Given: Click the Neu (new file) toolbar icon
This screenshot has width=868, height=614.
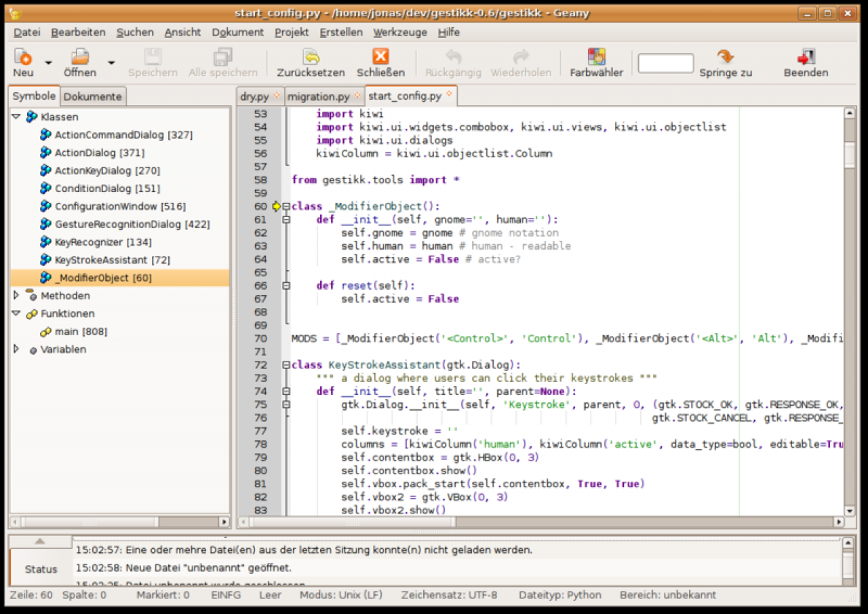Looking at the screenshot, I should (x=23, y=56).
